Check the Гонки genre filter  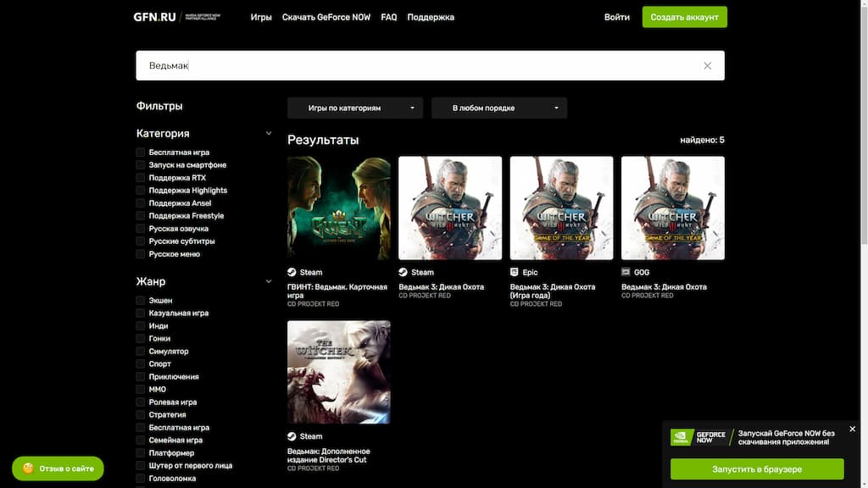(141, 339)
